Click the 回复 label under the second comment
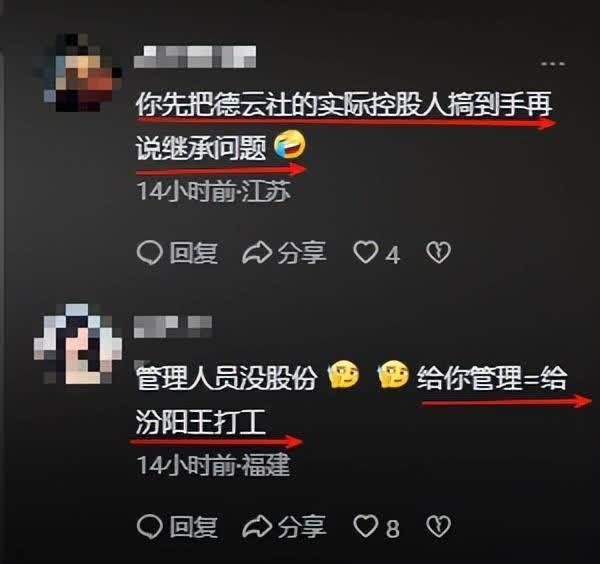This screenshot has height=564, width=600. [194, 527]
